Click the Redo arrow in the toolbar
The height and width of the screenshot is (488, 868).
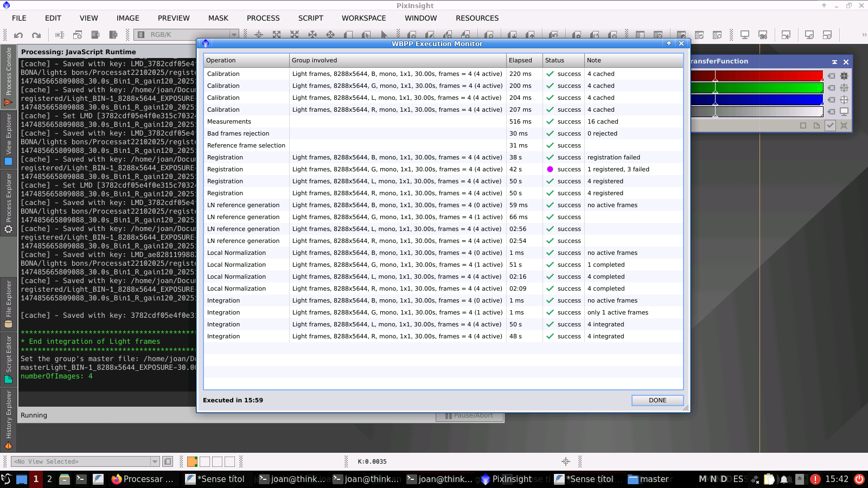(36, 35)
